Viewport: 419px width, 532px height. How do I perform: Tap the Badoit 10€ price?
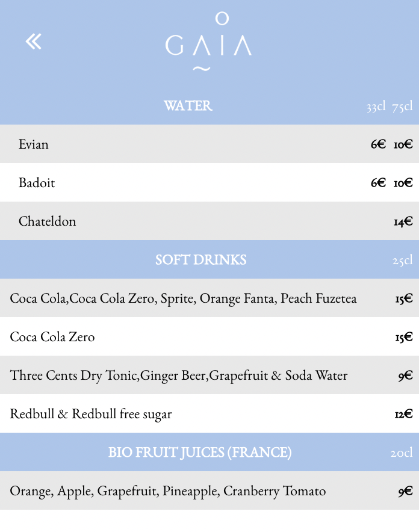click(403, 183)
